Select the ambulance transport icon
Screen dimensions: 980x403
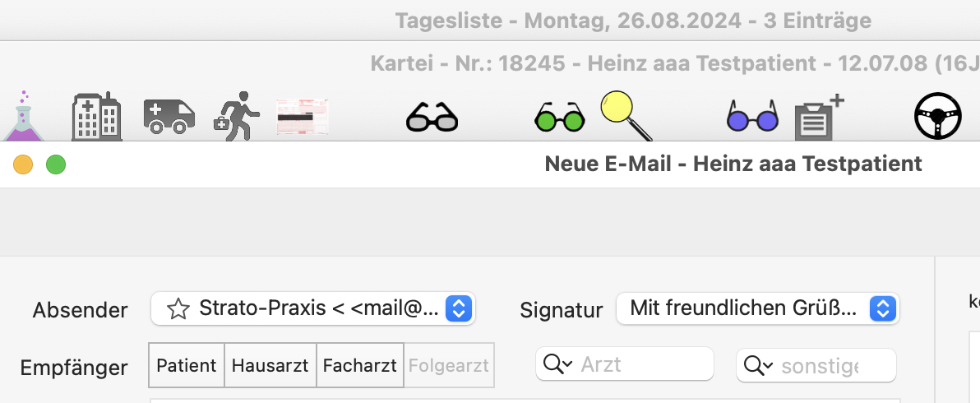pos(169,116)
